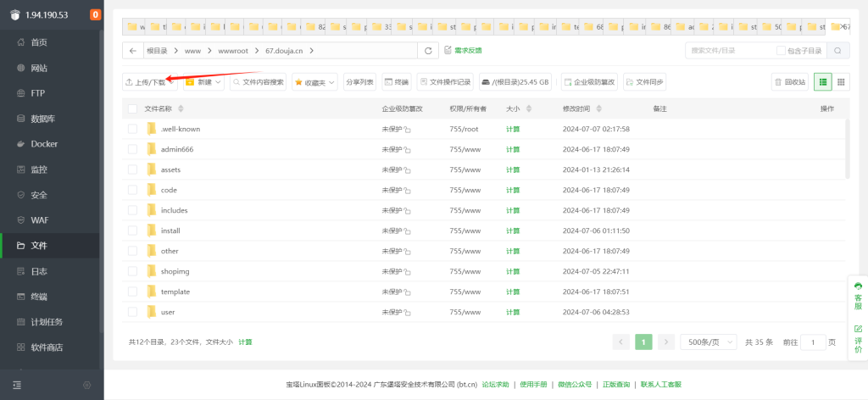
Task: Open 论坛求助 footer link
Action: click(495, 385)
